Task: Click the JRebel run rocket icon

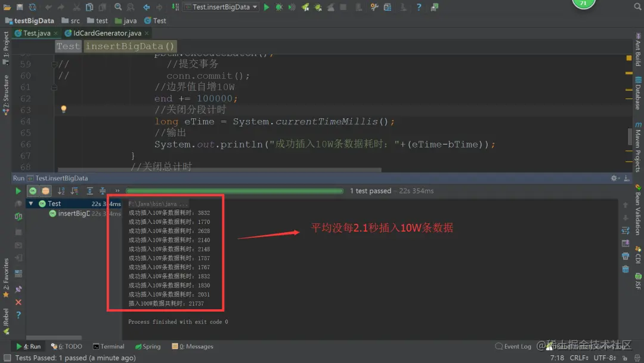Action: click(305, 7)
